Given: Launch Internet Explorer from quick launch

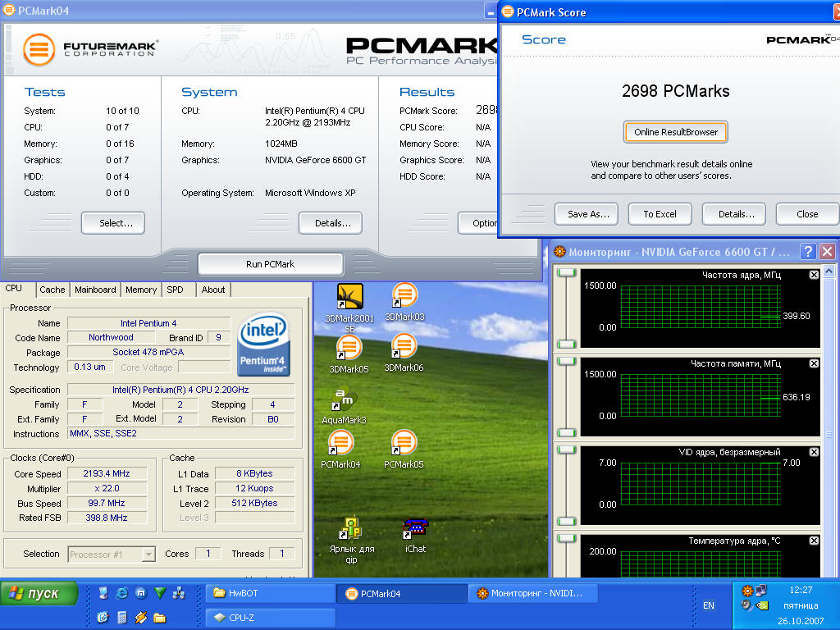Looking at the screenshot, I should click(x=122, y=592).
